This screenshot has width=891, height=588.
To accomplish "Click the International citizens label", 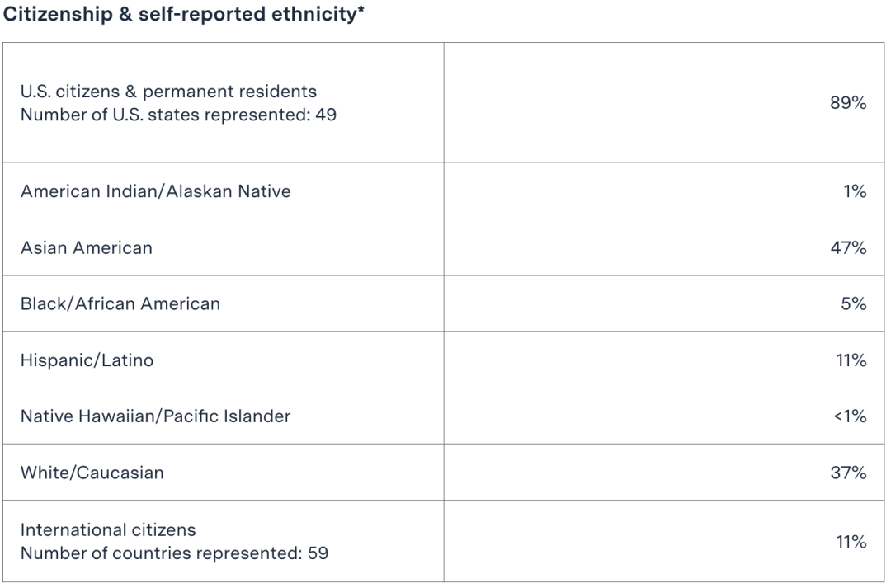I will [108, 529].
